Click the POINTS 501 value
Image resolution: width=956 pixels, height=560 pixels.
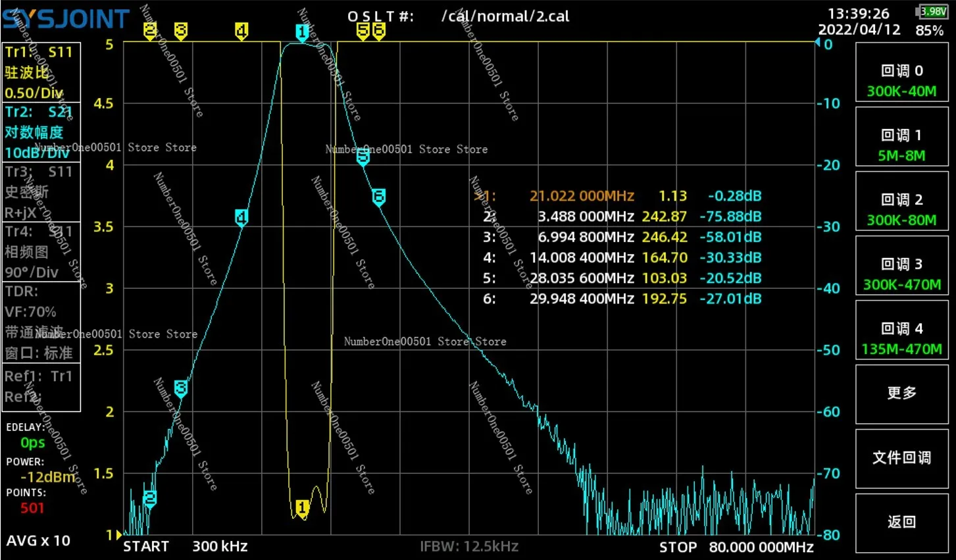(x=32, y=508)
